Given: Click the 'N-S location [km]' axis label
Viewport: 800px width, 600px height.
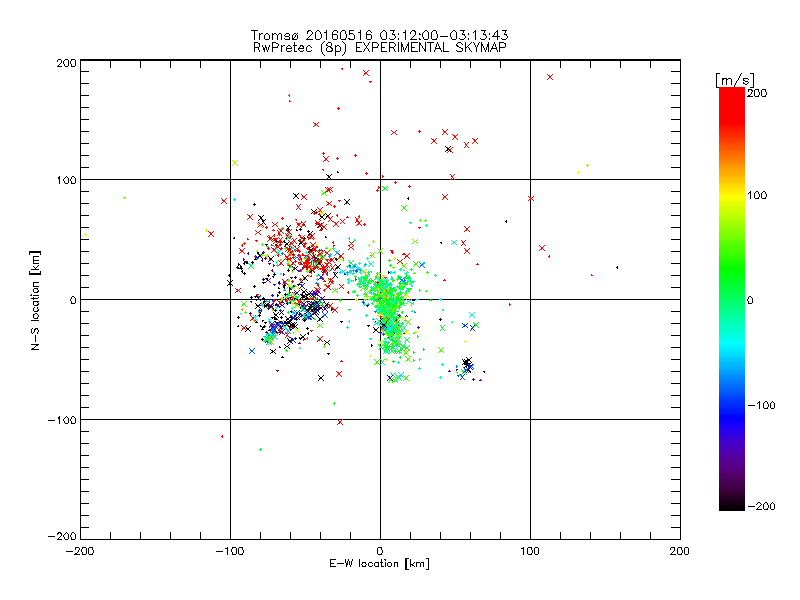Looking at the screenshot, I should click(35, 300).
